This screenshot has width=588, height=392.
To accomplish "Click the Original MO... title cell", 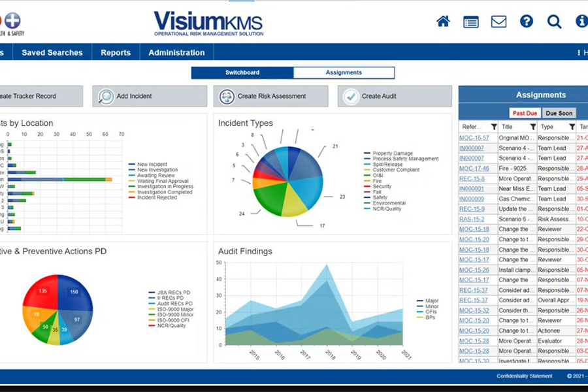I will 517,138.
